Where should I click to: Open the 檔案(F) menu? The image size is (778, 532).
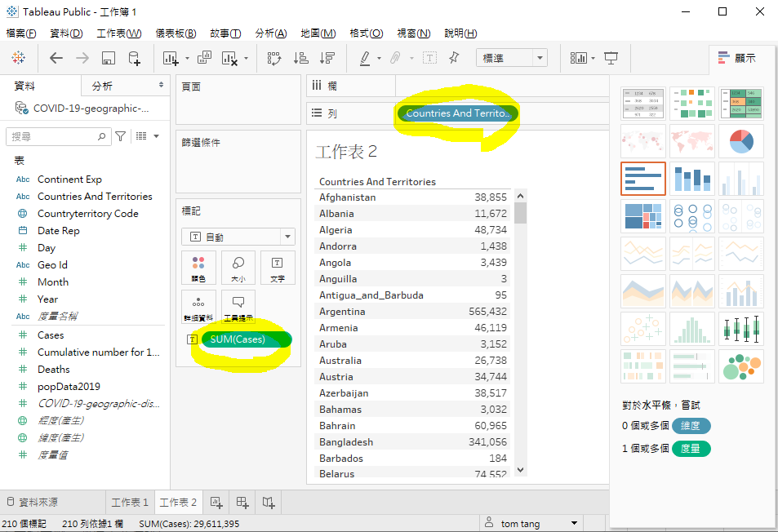21,33
